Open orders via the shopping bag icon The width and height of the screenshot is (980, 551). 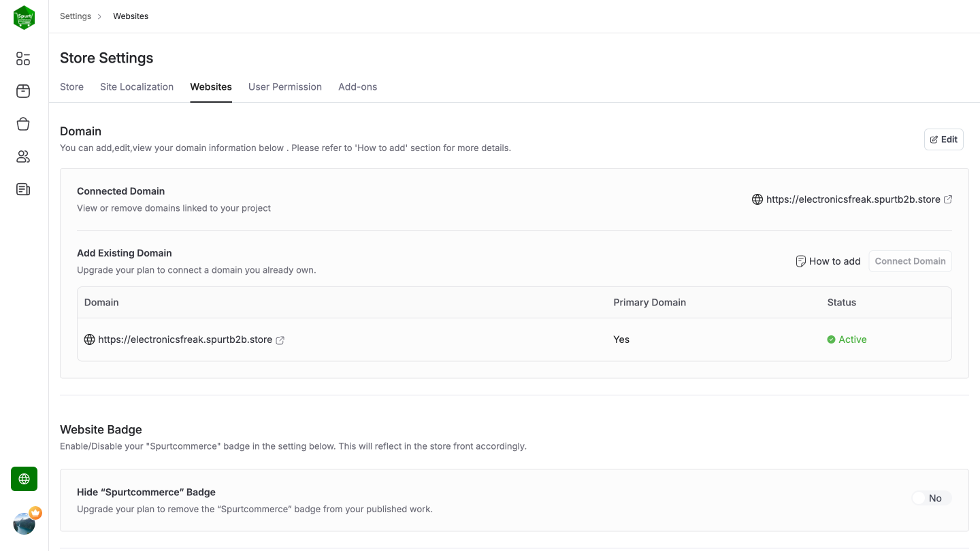coord(22,124)
